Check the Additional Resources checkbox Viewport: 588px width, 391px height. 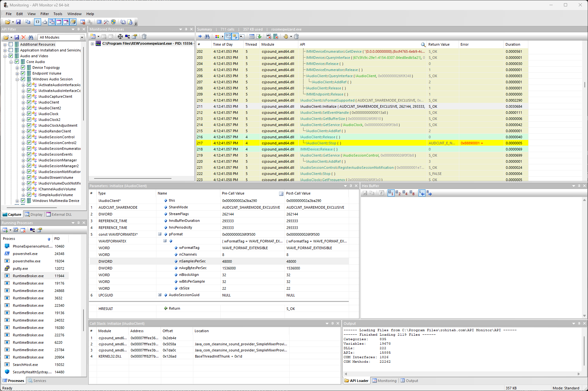click(x=11, y=44)
